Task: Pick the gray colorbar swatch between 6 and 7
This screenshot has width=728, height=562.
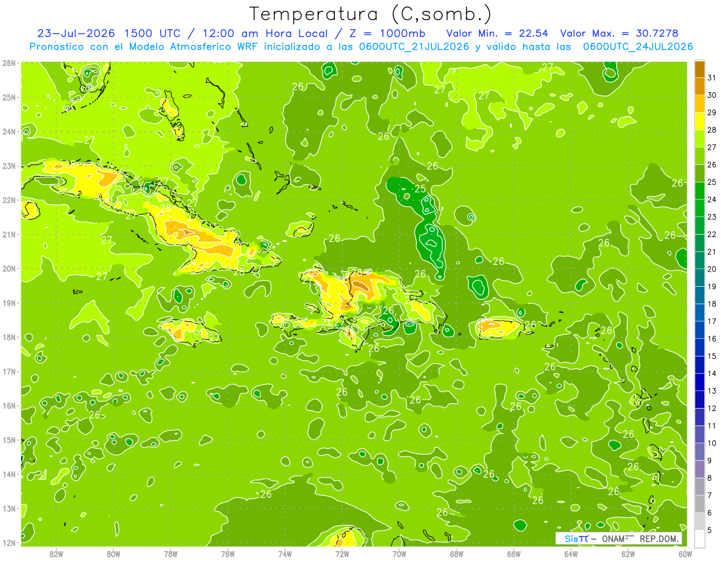Action: click(699, 504)
